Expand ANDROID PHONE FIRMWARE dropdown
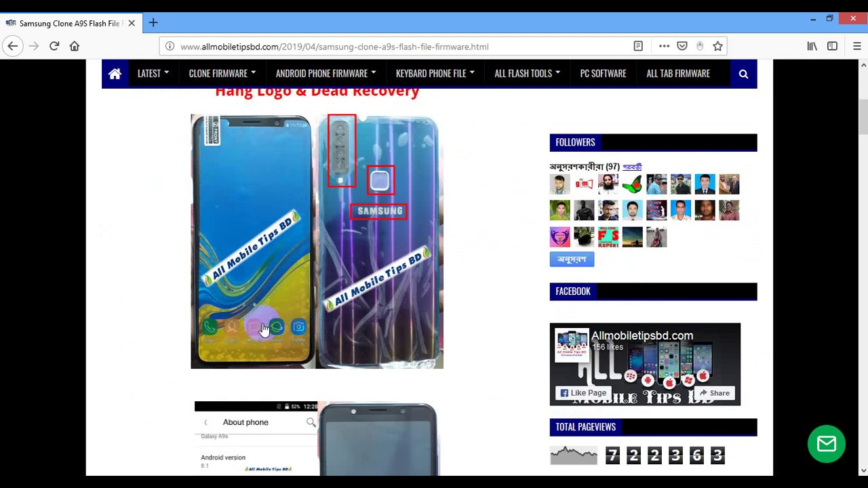This screenshot has height=488, width=868. 325,73
